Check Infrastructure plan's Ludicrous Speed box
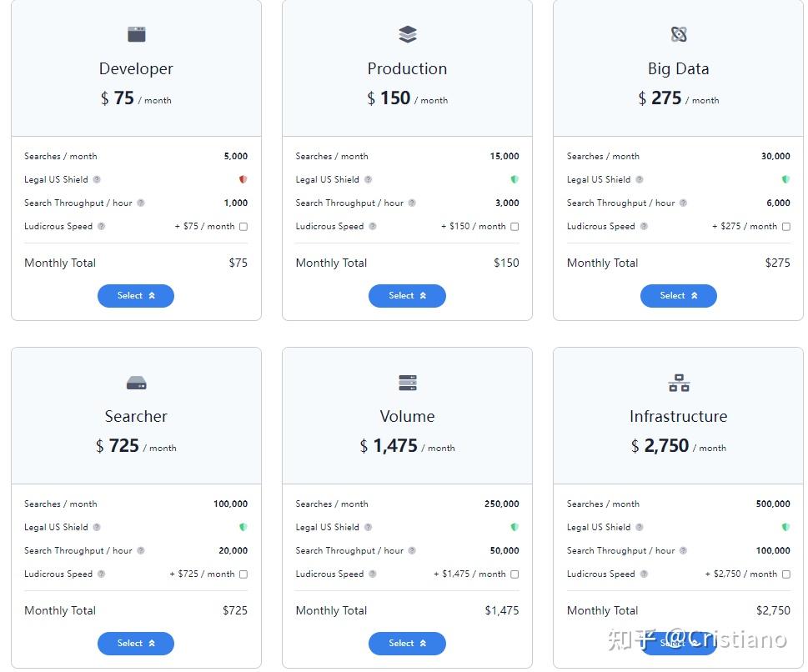808x672 pixels. coord(785,574)
